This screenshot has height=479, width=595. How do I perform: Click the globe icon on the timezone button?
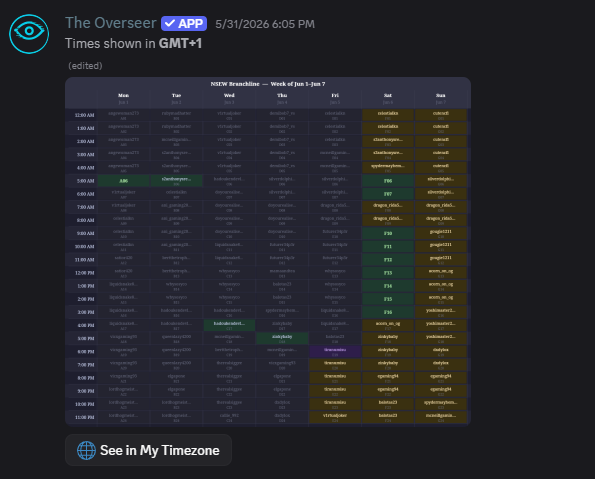tap(87, 451)
